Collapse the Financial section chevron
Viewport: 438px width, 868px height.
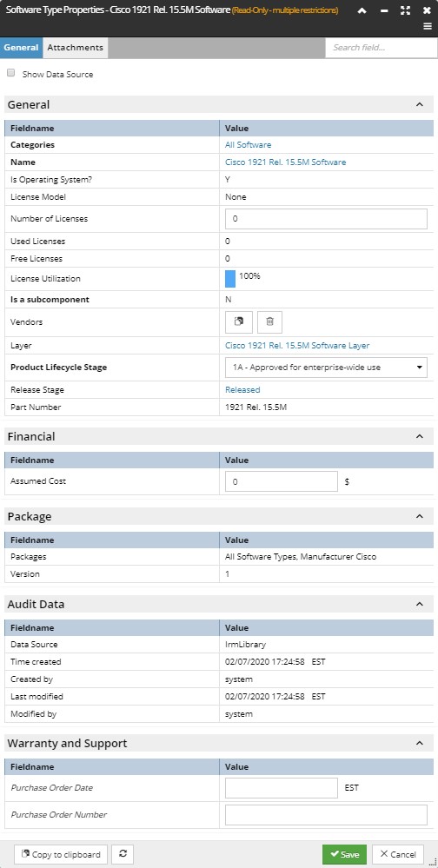coord(420,437)
